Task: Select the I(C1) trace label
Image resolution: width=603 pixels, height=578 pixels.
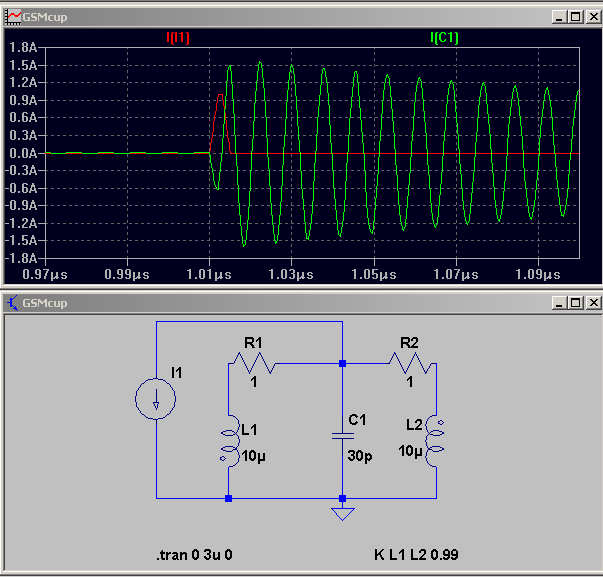Action: click(444, 38)
